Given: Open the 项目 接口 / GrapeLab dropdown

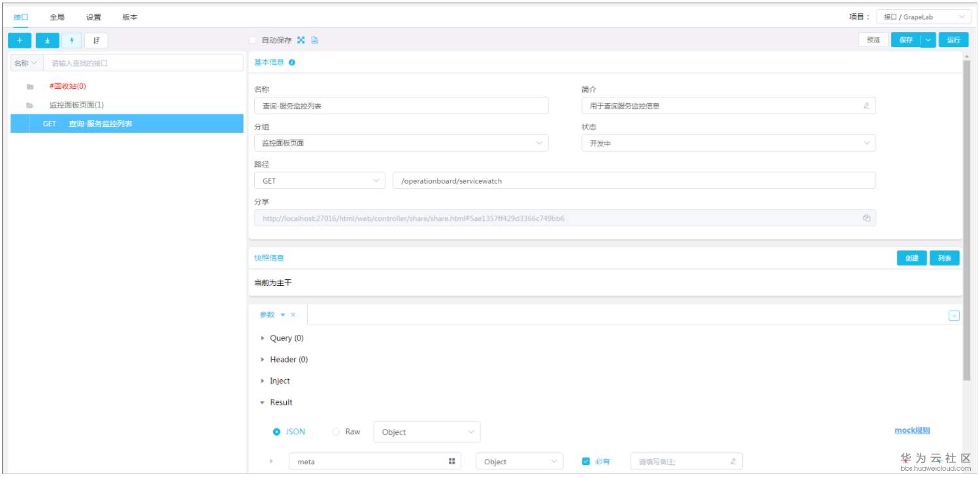Looking at the screenshot, I should (923, 17).
